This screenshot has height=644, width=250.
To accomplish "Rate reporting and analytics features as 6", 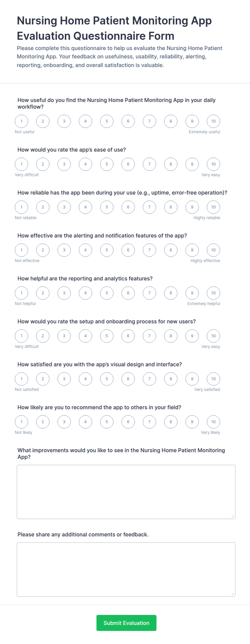I will tap(128, 293).
